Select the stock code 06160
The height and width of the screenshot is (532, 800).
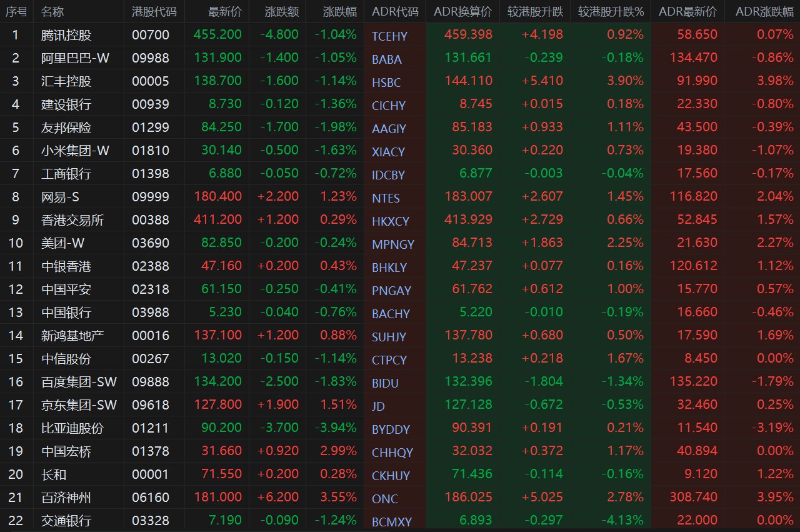[151, 498]
